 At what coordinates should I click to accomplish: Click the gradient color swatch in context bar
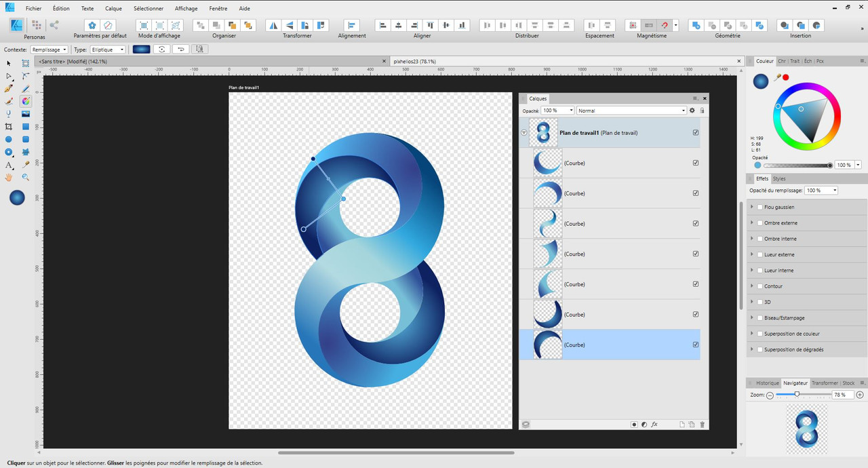[142, 50]
